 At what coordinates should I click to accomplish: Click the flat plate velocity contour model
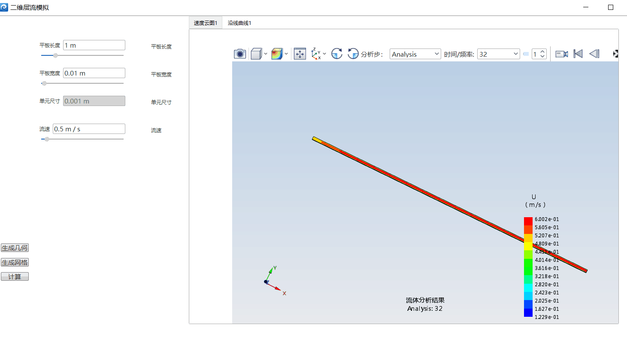coord(449,204)
